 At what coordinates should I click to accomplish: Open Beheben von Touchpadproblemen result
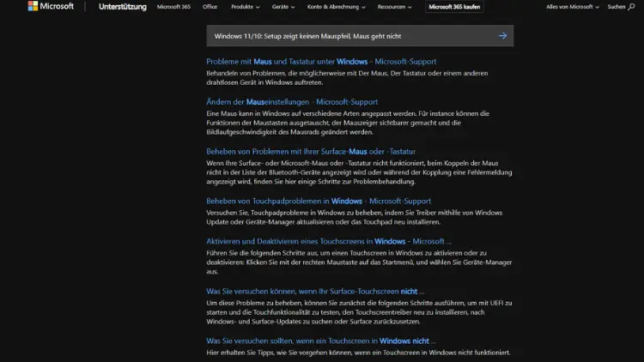click(x=319, y=201)
